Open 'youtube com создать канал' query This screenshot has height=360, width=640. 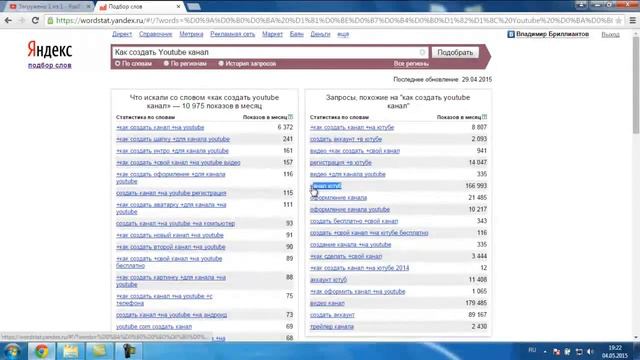(154, 327)
